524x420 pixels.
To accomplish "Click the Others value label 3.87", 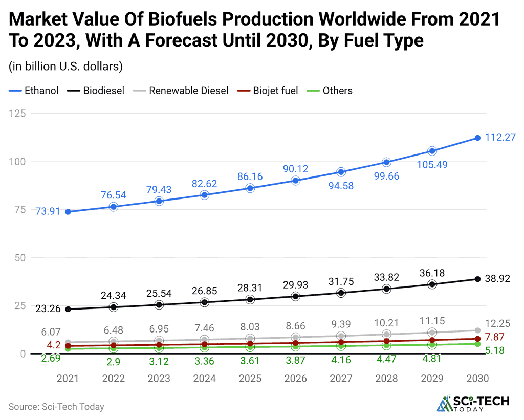I will 295,360.
